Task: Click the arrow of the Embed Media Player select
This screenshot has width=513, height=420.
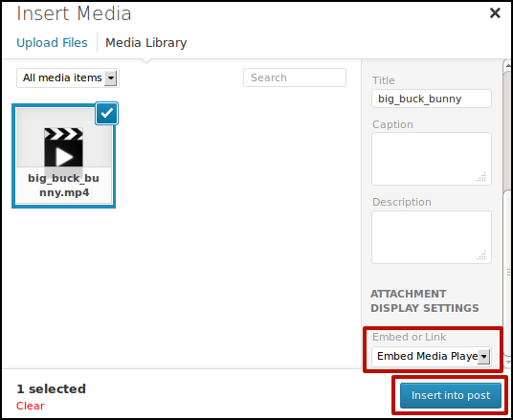Action: click(x=484, y=356)
